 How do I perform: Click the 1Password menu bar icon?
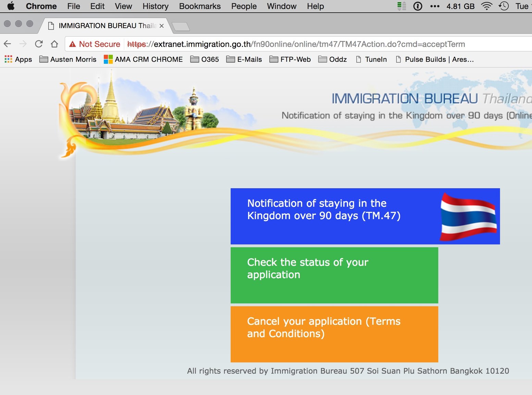click(x=418, y=6)
